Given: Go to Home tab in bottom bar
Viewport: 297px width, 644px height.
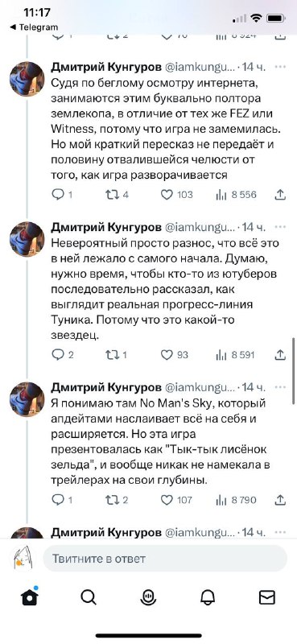Looking at the screenshot, I should click(30, 597).
